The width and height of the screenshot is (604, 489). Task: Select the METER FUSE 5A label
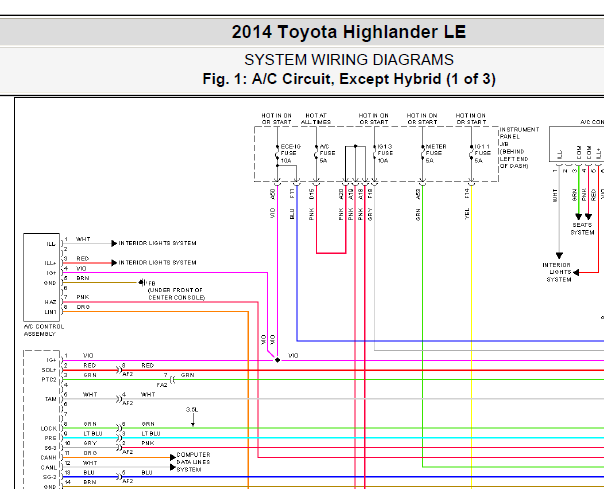(x=436, y=153)
